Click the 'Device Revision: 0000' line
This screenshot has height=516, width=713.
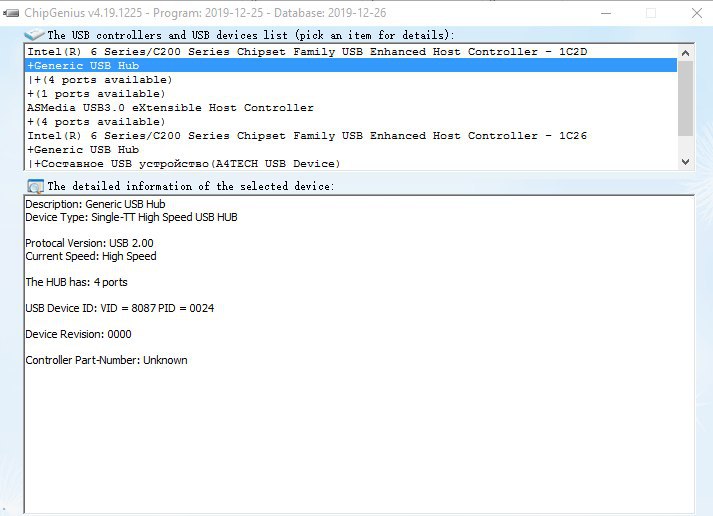pyautogui.click(x=78, y=334)
